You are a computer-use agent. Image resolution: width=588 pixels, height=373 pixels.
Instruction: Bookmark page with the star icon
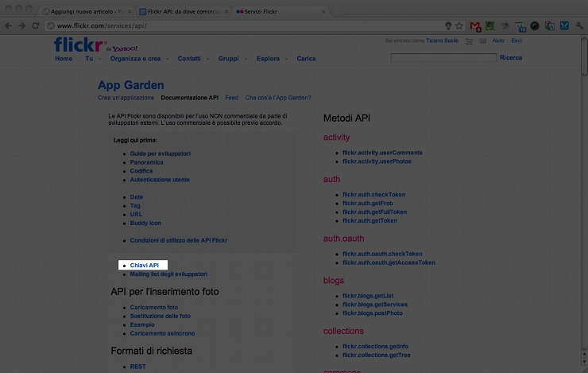coord(459,25)
